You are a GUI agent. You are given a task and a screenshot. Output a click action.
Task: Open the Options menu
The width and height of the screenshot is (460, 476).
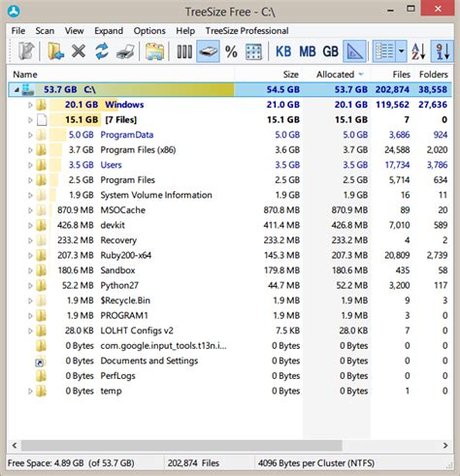click(149, 31)
